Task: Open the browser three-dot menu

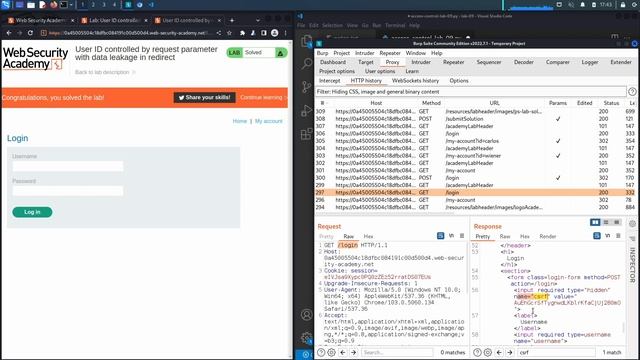Action: pyautogui.click(x=285, y=33)
